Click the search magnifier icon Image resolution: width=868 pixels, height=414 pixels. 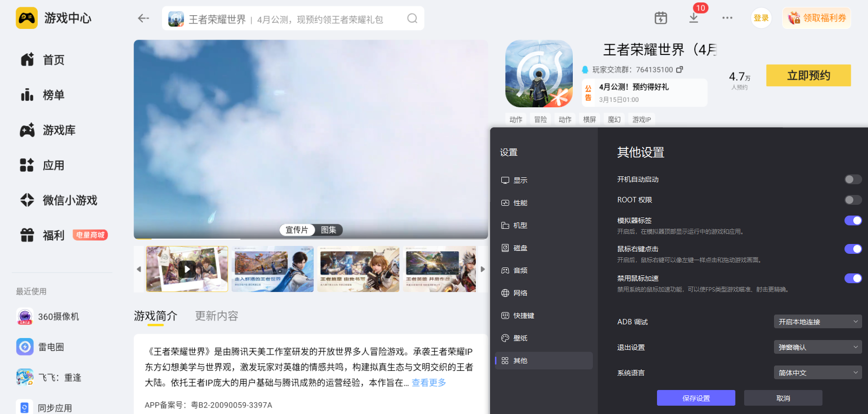[x=412, y=19]
